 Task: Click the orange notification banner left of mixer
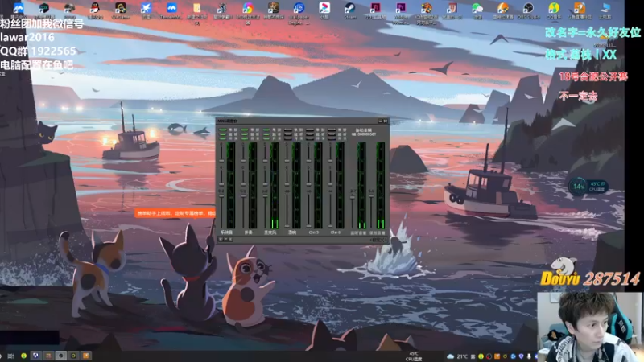pyautogui.click(x=175, y=213)
